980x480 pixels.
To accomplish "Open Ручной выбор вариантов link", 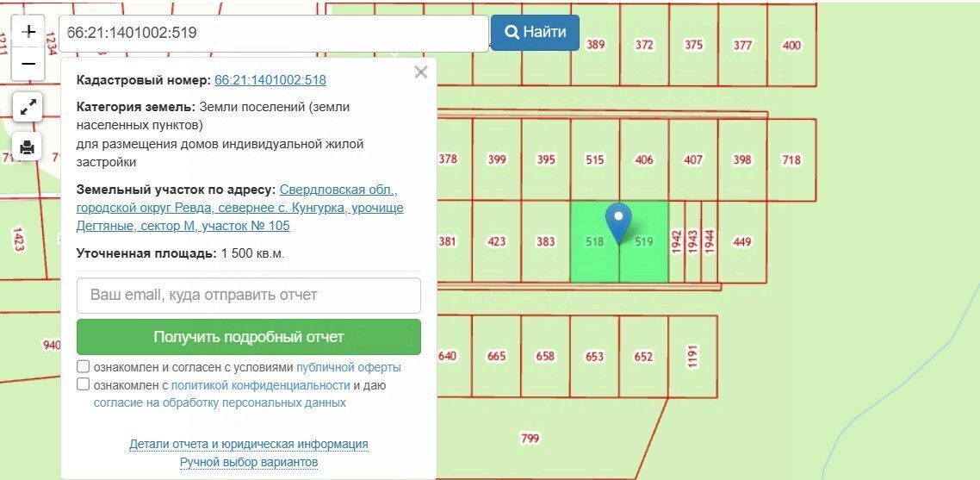I will coord(249,462).
